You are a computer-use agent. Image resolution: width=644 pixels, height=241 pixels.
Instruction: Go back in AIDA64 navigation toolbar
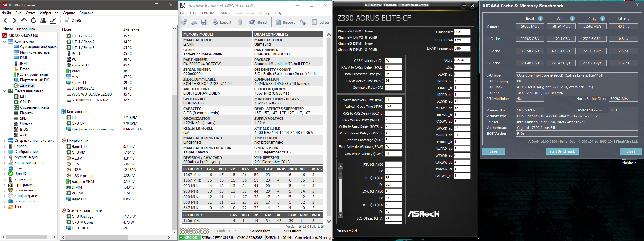tap(5, 21)
